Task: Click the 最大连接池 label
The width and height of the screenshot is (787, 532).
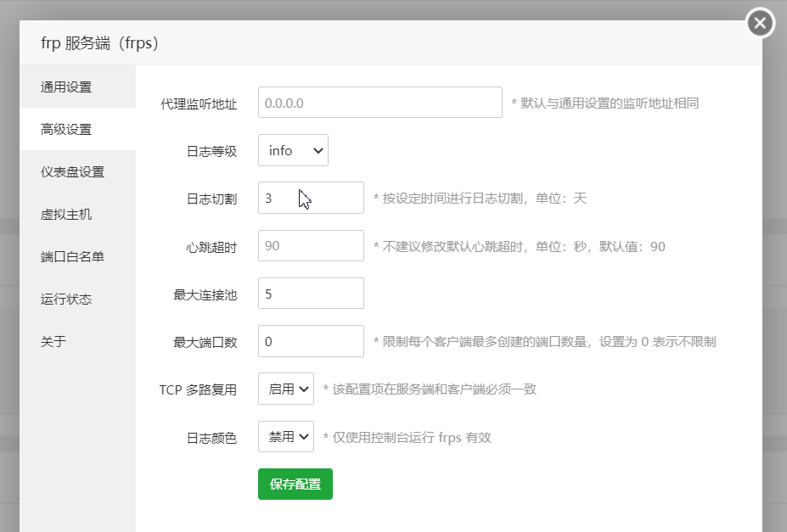Action: click(x=205, y=294)
